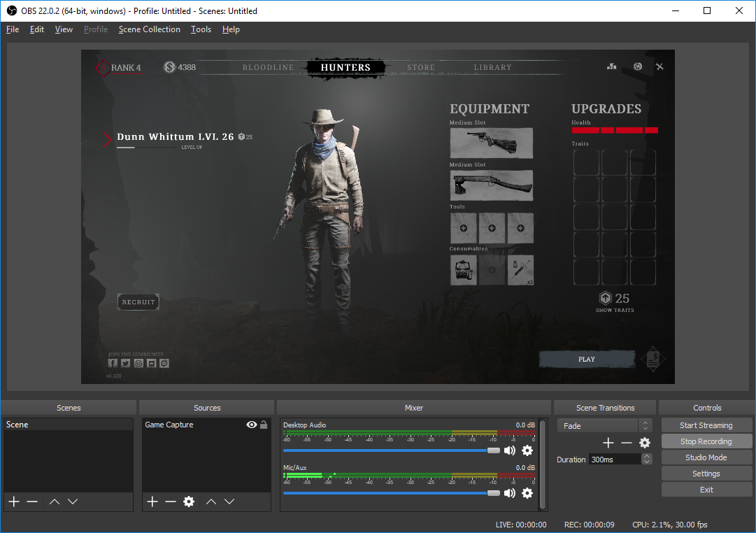This screenshot has width=756, height=533.
Task: Open the Tools menu
Action: coord(201,29)
